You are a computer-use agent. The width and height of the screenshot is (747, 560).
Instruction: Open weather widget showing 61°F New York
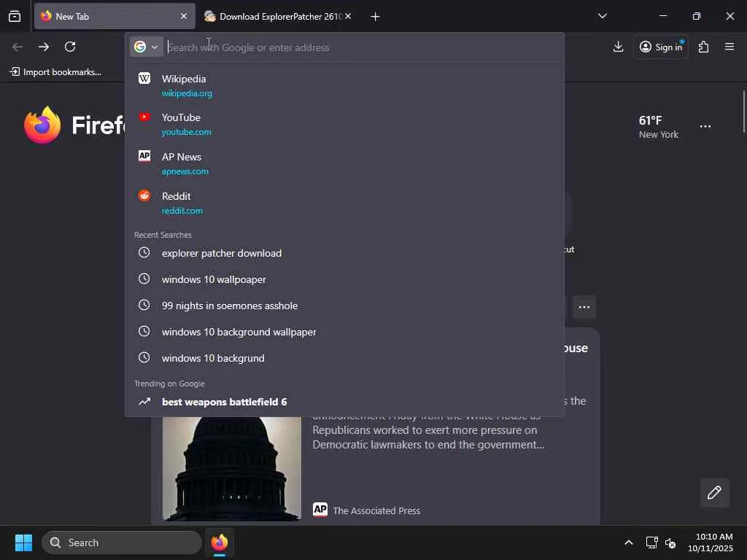pos(659,127)
